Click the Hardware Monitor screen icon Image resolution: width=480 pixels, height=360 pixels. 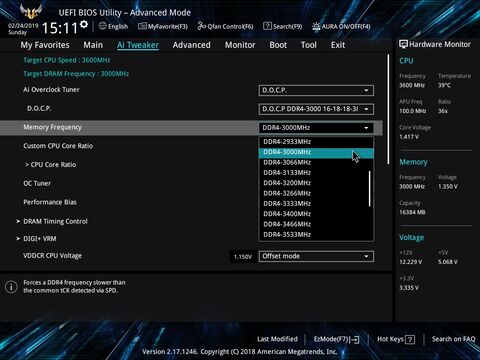click(403, 44)
